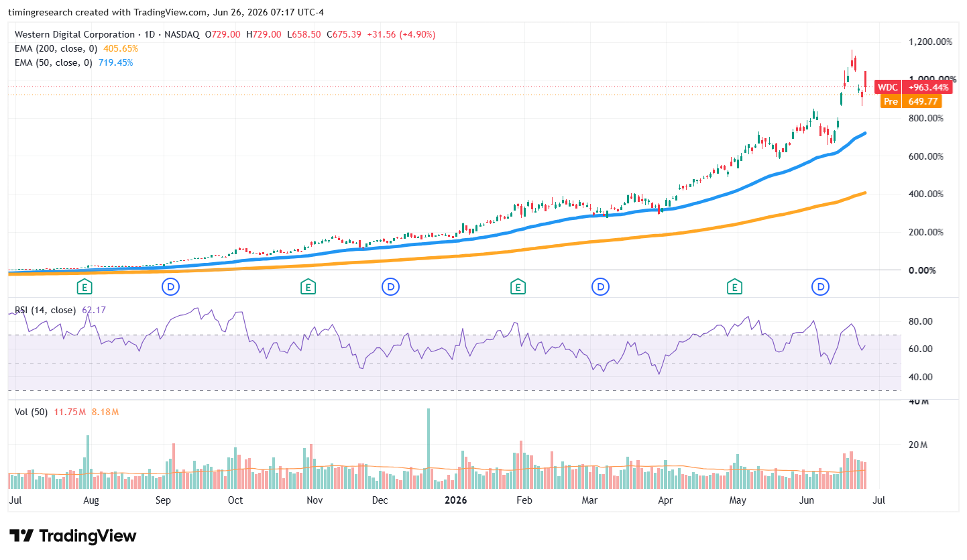
Task: Click the dividend marker nearest the Dec label
Action: (x=390, y=287)
